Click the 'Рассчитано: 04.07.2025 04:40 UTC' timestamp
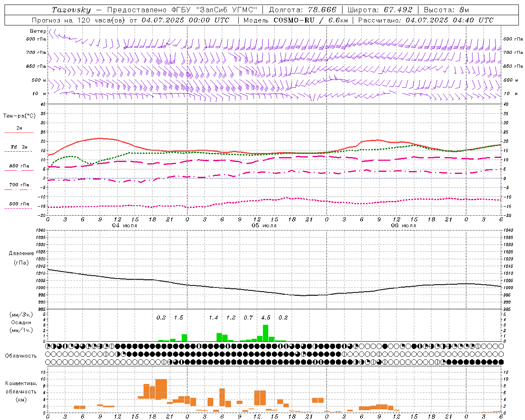The width and height of the screenshot is (525, 420). (x=426, y=20)
